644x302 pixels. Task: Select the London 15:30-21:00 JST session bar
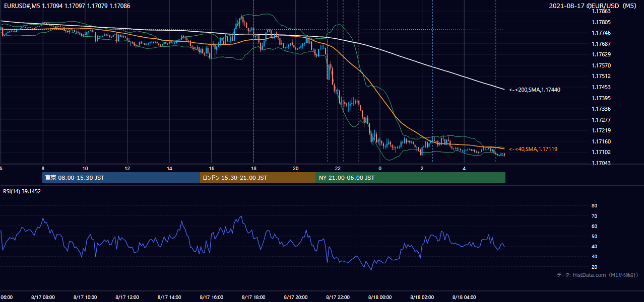[258, 178]
